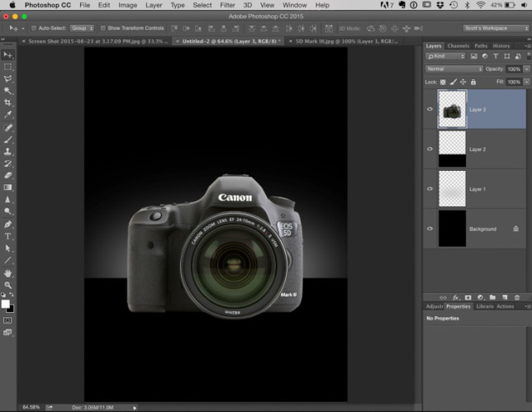Select the Healing Brush tool
This screenshot has height=412, width=532.
[7, 128]
